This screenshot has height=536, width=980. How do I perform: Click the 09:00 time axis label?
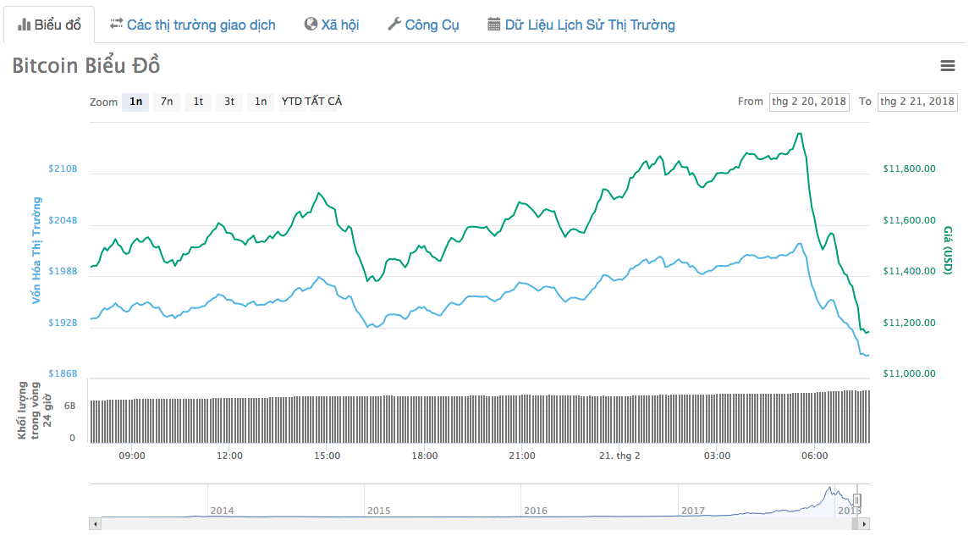[132, 456]
